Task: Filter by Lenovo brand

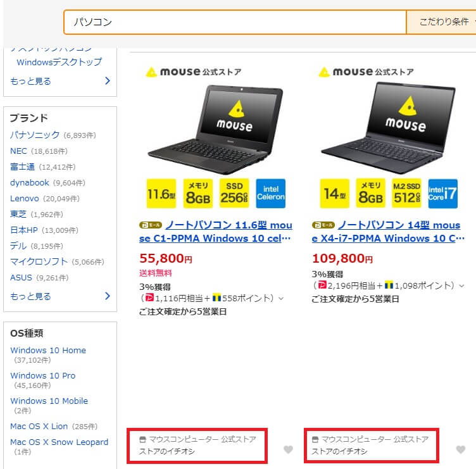Action: (24, 199)
